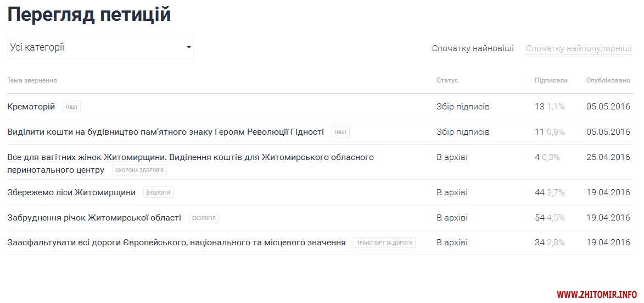The width and height of the screenshot is (644, 303).
Task: Sort by Спочатку найпопулярніші
Action: click(579, 48)
